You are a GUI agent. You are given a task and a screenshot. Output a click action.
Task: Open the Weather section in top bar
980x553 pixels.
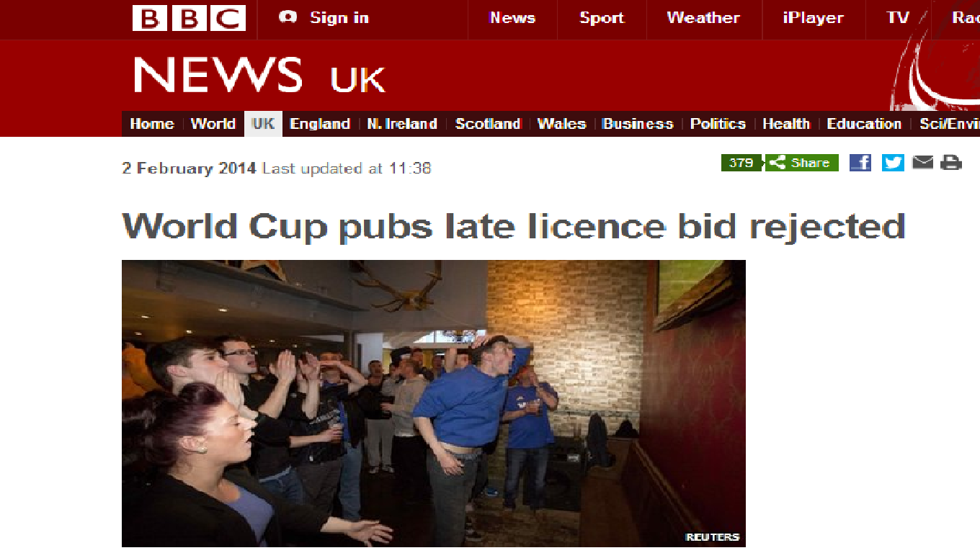[x=703, y=18]
